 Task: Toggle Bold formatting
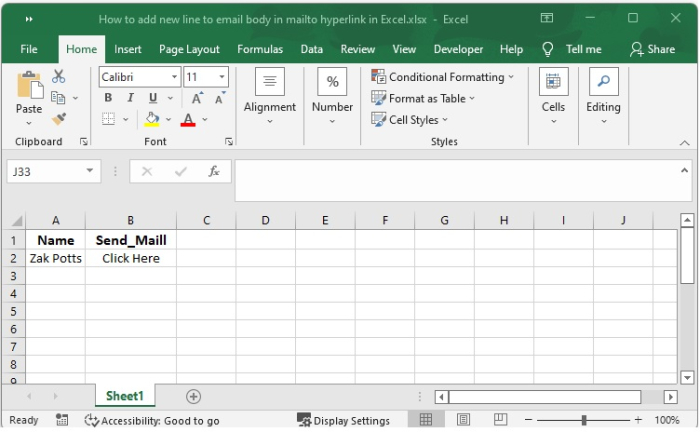108,98
